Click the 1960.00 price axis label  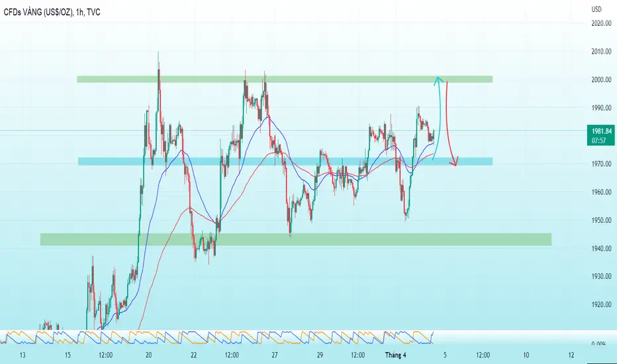click(601, 192)
